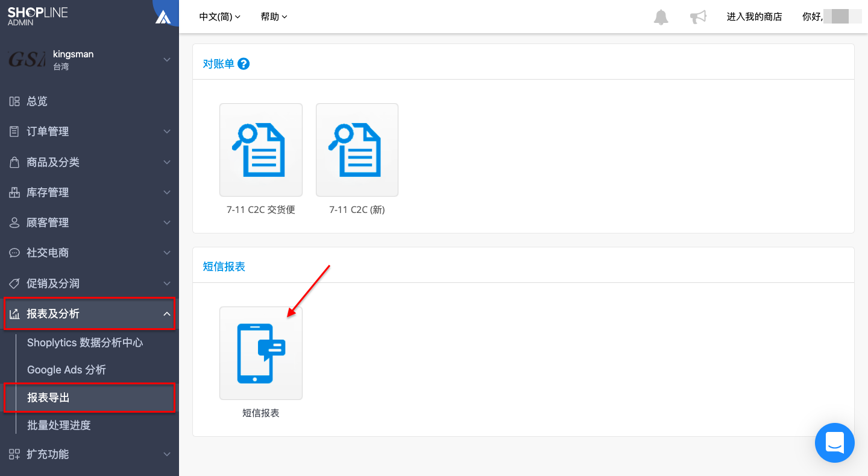Open the 中文(简) language dropdown
The image size is (868, 476).
point(220,17)
